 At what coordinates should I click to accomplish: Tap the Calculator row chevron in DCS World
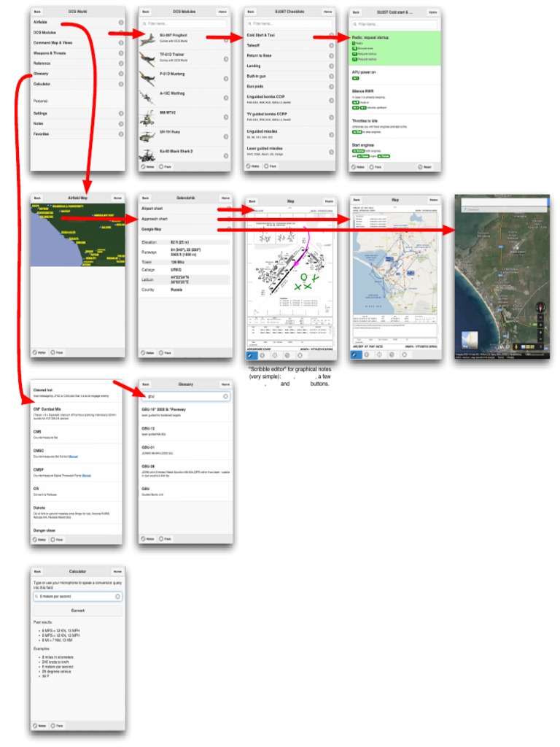tap(121, 85)
